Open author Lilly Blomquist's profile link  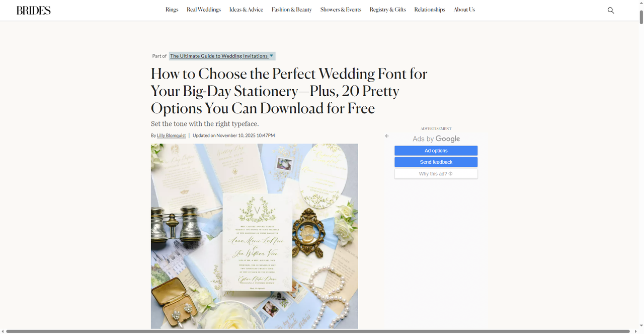pyautogui.click(x=171, y=136)
